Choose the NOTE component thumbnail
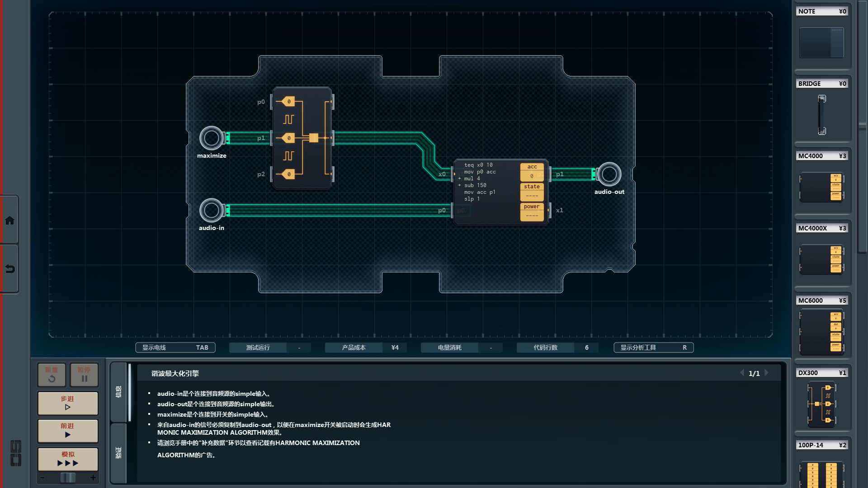868x488 pixels. [821, 42]
